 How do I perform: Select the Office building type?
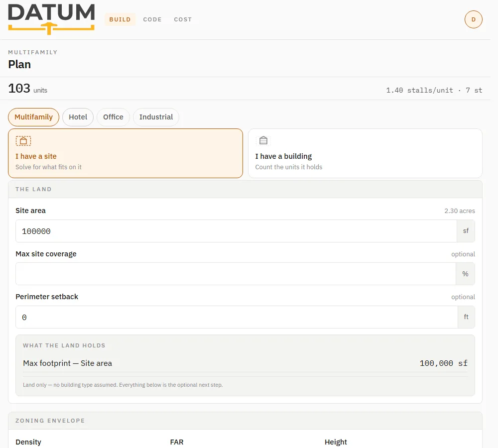point(113,117)
